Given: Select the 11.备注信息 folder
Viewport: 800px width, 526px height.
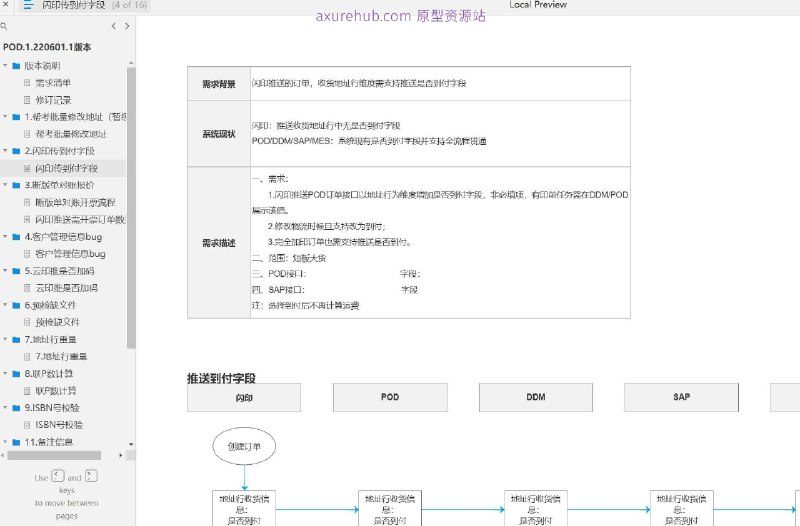Looking at the screenshot, I should click(x=48, y=442).
